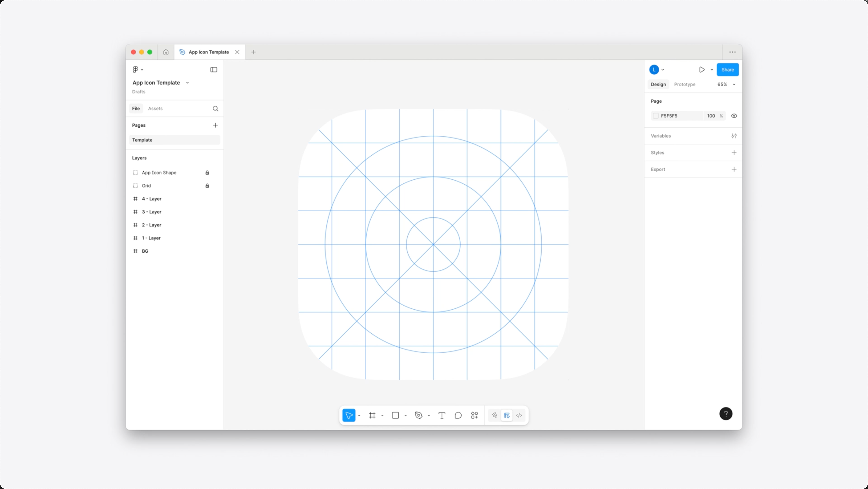Image resolution: width=868 pixels, height=489 pixels.
Task: Expand the App Icon Template file name menu
Action: pos(187,83)
